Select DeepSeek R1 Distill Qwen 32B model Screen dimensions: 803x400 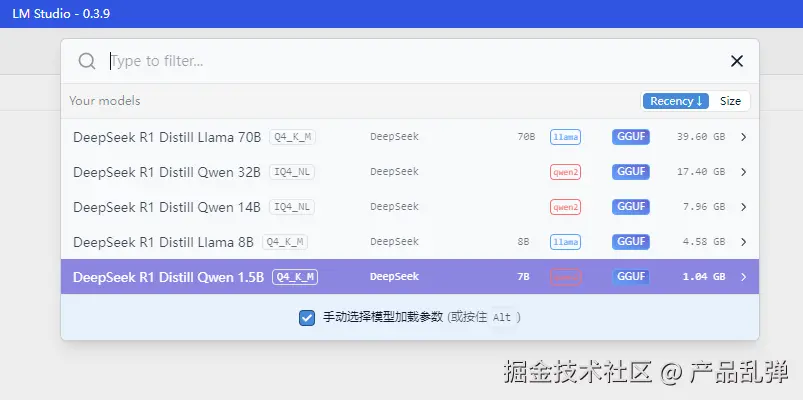point(410,172)
